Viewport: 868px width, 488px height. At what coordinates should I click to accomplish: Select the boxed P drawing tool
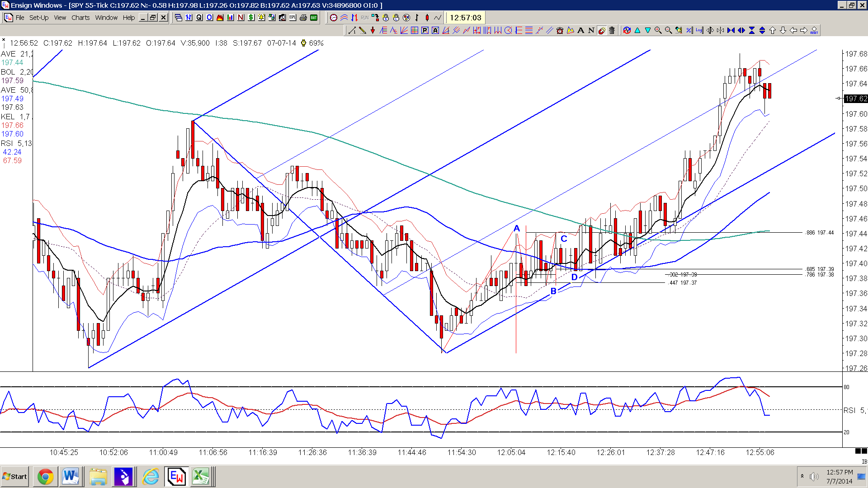pos(425,30)
